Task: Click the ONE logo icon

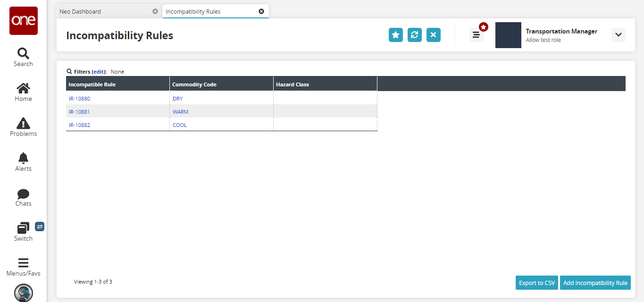Action: (x=23, y=21)
